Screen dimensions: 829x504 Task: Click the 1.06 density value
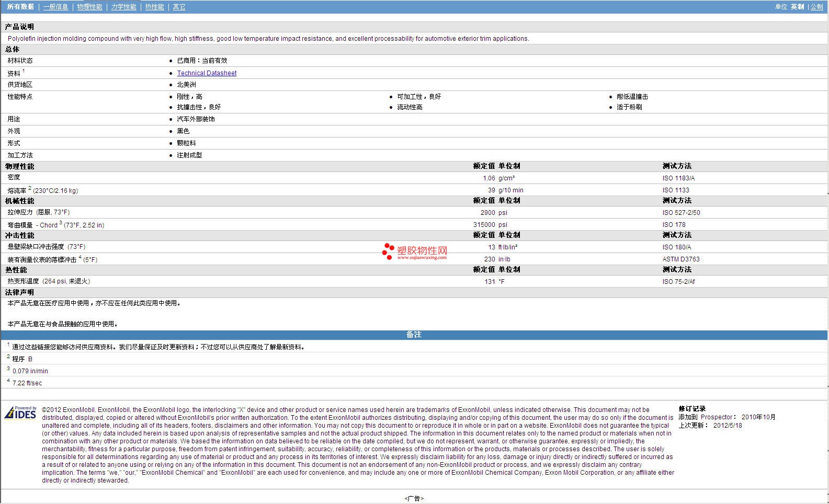point(489,178)
